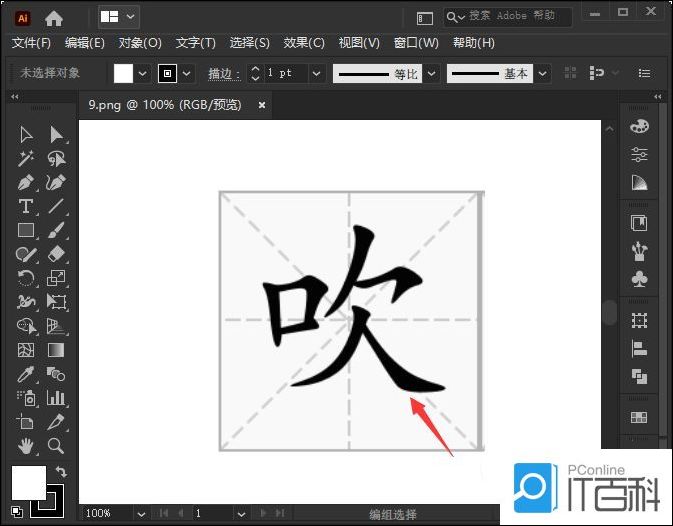Screen dimensions: 673x526
Task: Select the Column Graph tool
Action: click(56, 398)
